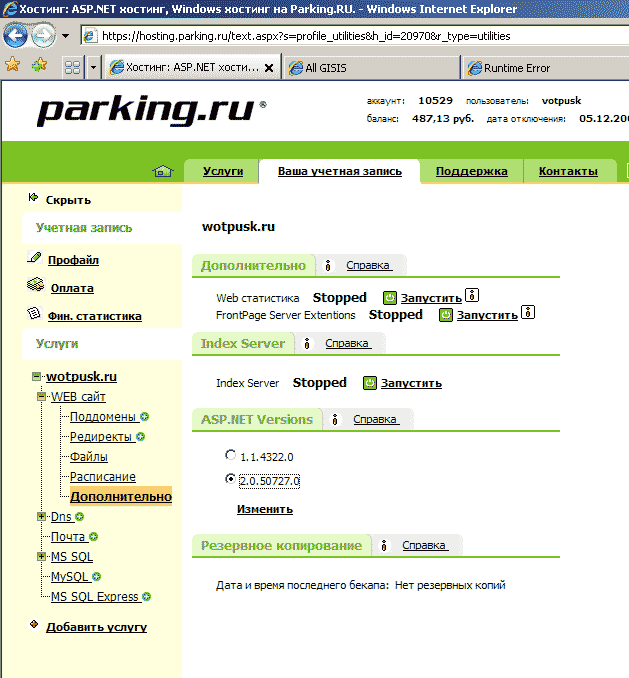Image resolution: width=629 pixels, height=678 pixels.
Task: Click the Скрыть sidebar link
Action: [x=68, y=200]
